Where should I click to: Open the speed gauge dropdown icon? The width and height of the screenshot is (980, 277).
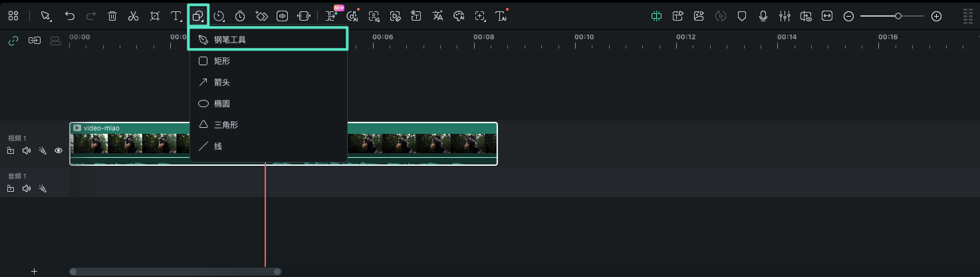point(219,16)
